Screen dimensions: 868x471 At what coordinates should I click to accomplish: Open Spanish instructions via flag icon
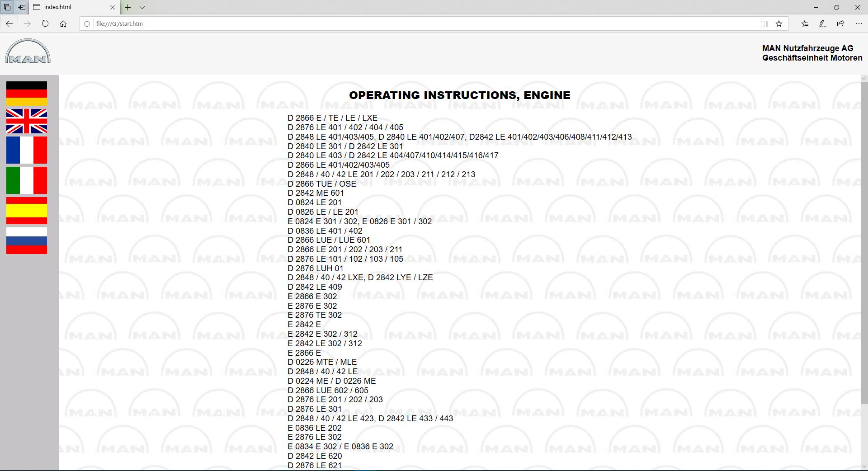(26, 210)
